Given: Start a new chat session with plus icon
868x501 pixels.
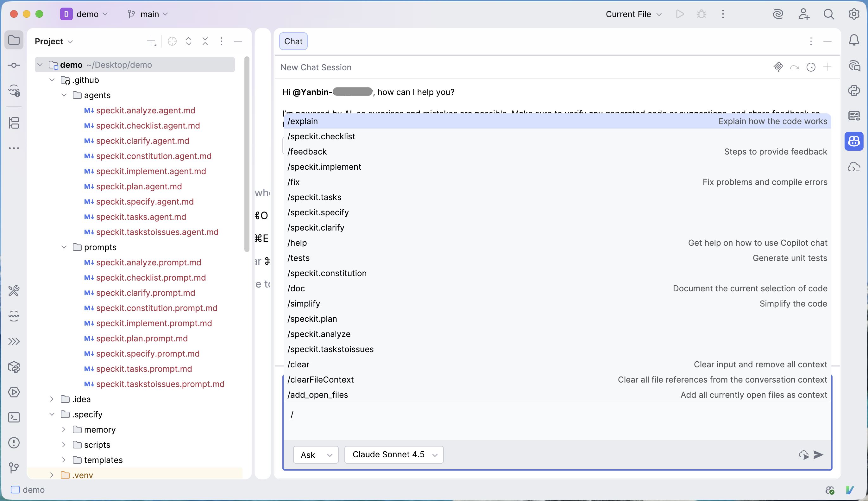Looking at the screenshot, I should (x=827, y=67).
